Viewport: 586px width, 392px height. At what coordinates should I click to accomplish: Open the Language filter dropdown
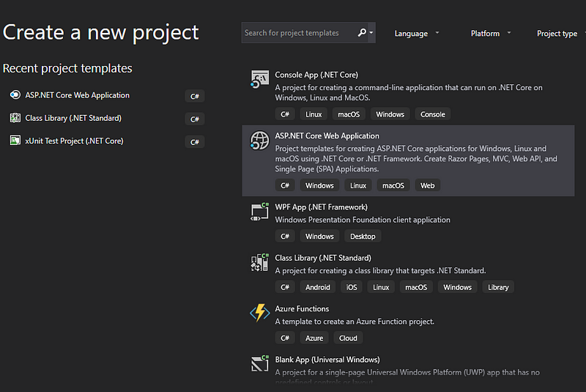coord(417,33)
